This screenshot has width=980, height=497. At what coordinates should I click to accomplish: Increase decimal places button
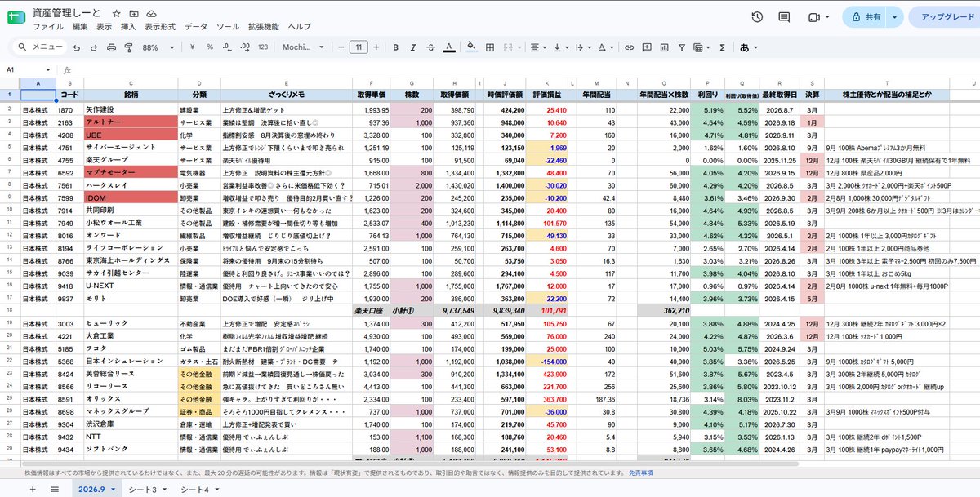click(x=244, y=47)
